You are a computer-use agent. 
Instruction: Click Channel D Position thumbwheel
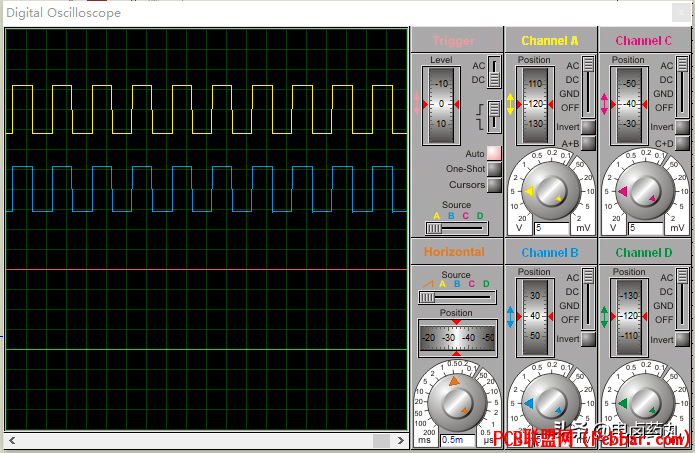pyautogui.click(x=629, y=317)
